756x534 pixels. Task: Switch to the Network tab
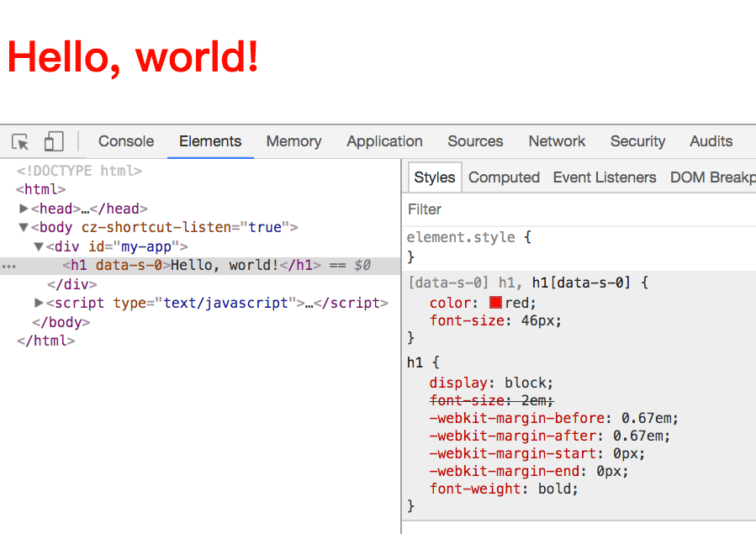click(557, 141)
